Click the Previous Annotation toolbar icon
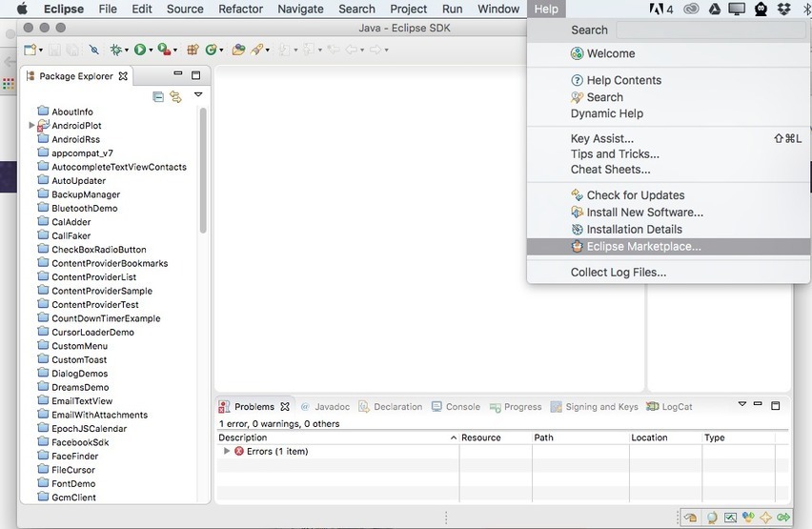 (x=309, y=50)
